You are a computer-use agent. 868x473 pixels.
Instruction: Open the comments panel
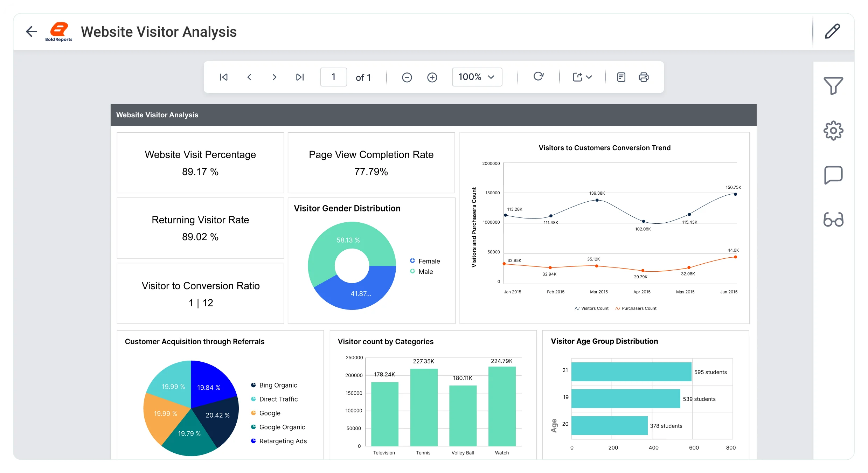point(834,175)
